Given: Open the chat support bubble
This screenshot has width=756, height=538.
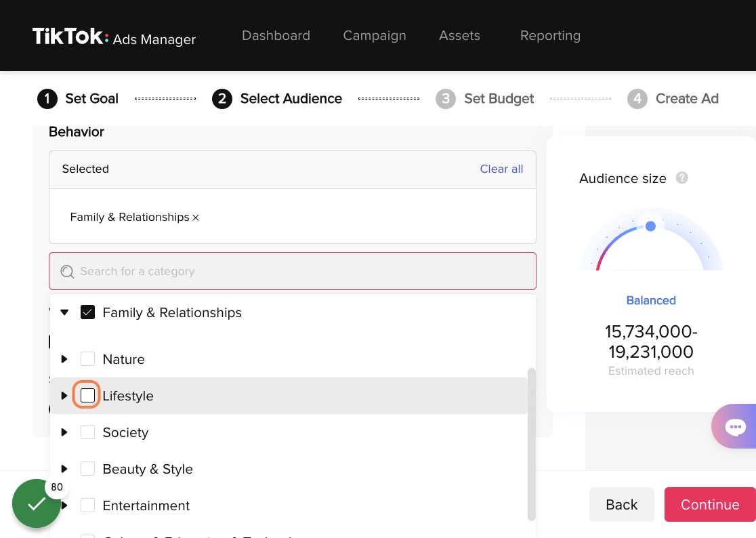Looking at the screenshot, I should [735, 427].
